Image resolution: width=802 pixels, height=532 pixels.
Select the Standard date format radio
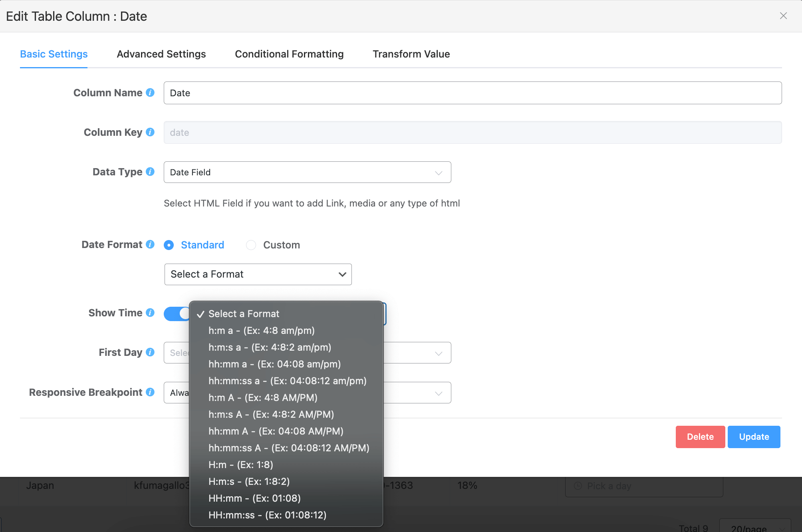[169, 245]
